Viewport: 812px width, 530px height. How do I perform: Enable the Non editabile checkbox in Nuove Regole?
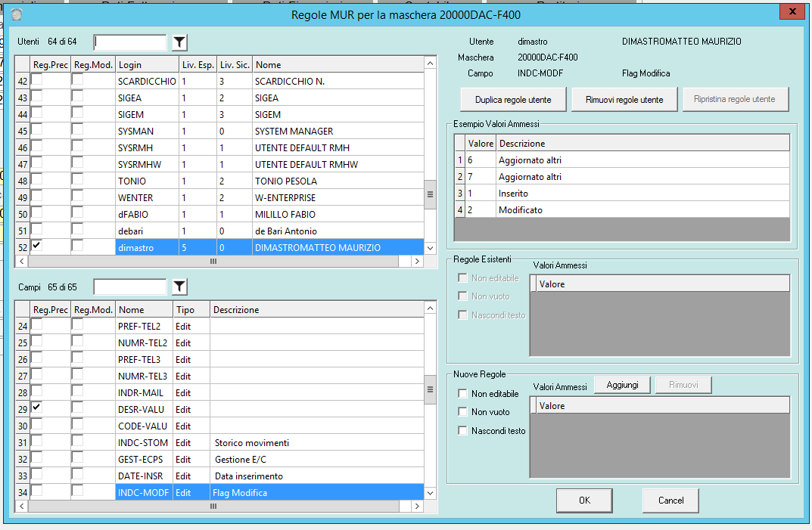462,394
